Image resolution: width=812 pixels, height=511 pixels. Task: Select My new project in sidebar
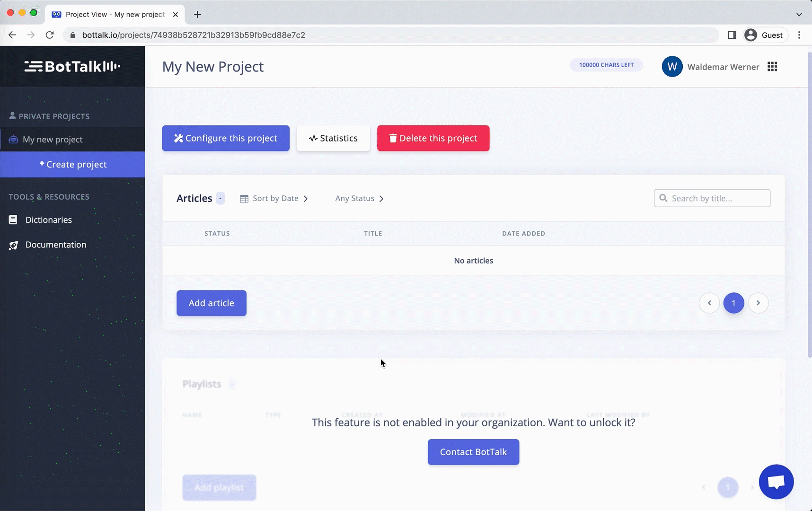pyautogui.click(x=53, y=140)
